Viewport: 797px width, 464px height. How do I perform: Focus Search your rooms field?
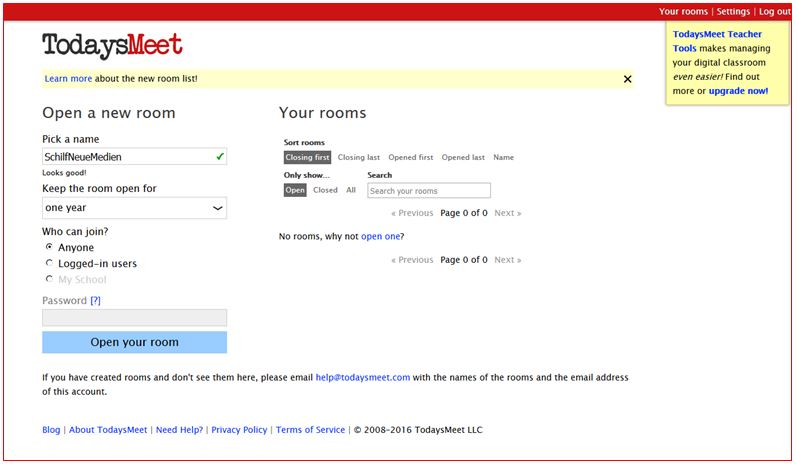[x=428, y=191]
